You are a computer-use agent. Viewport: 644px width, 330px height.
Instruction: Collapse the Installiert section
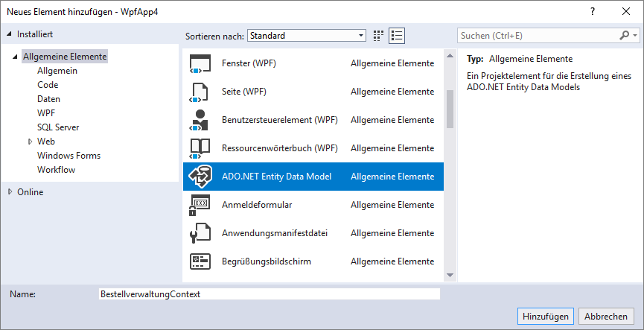click(x=10, y=34)
